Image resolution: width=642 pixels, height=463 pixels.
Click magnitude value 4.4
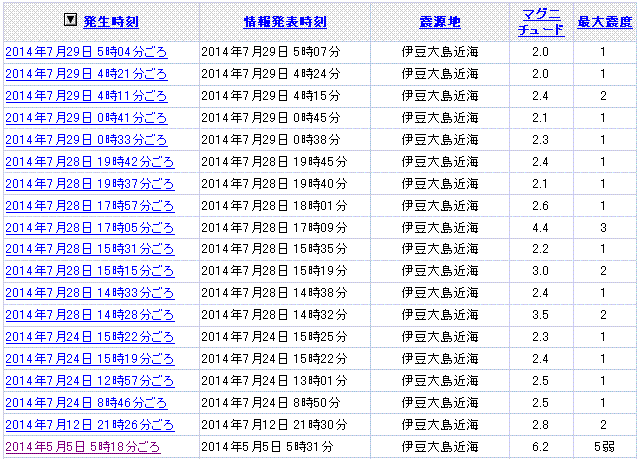coord(540,228)
